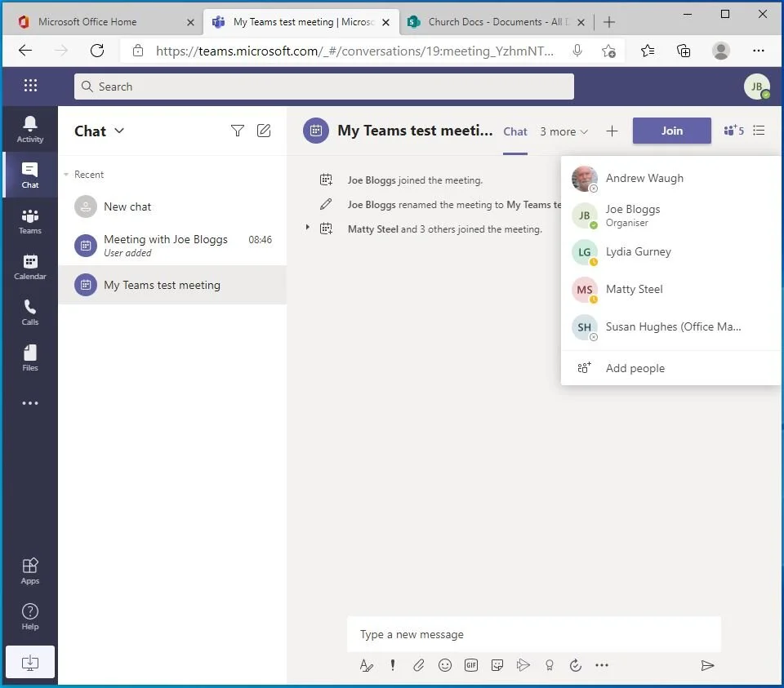
Task: Click the Type a new message field
Action: point(534,634)
